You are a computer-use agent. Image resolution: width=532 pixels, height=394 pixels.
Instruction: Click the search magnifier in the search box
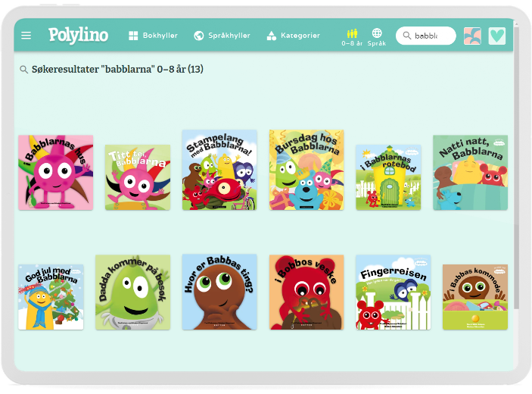407,36
